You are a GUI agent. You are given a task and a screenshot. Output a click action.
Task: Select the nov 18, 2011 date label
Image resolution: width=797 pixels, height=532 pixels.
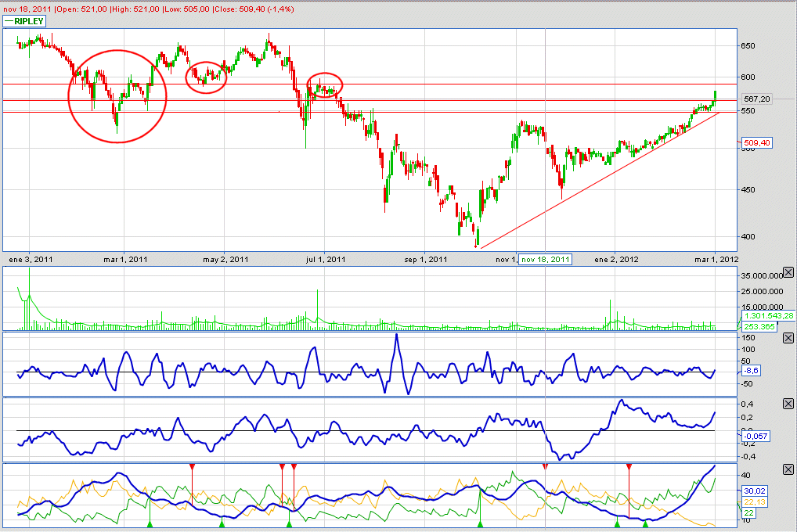pos(546,259)
